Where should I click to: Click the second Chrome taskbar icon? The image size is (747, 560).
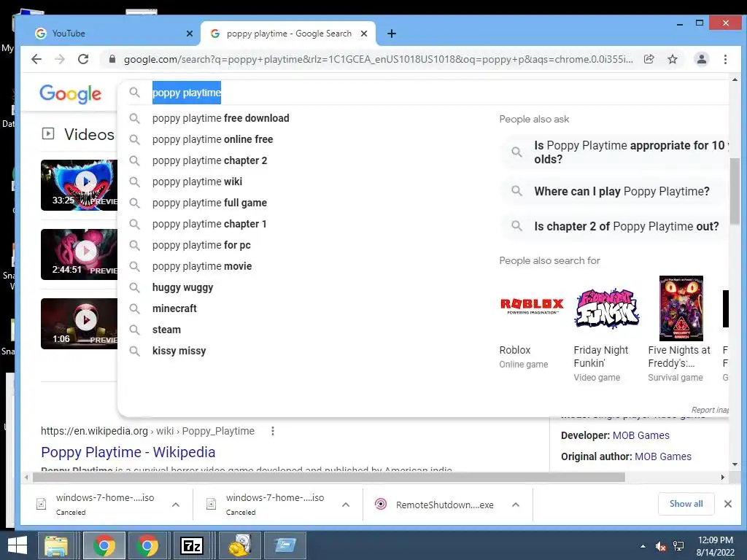(147, 545)
